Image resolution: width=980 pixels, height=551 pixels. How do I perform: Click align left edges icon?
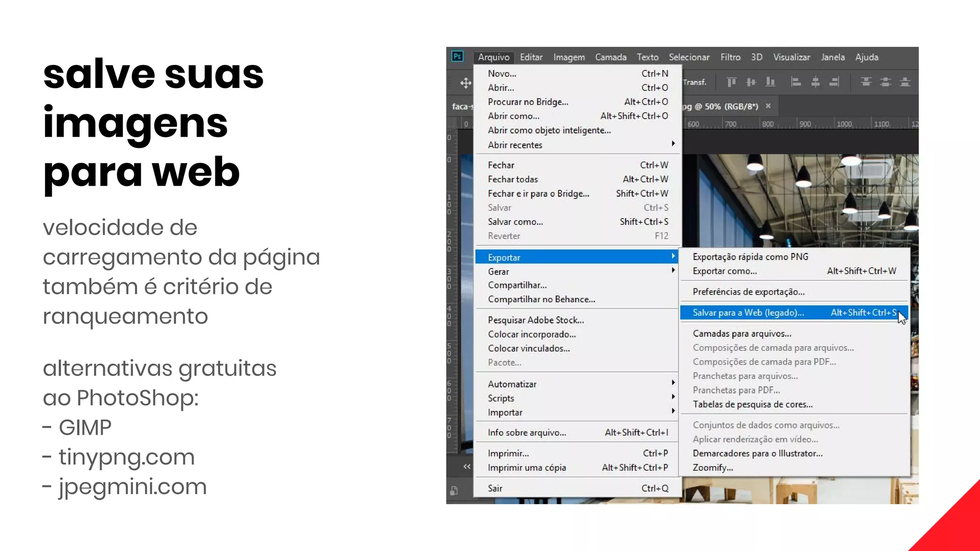click(x=796, y=82)
